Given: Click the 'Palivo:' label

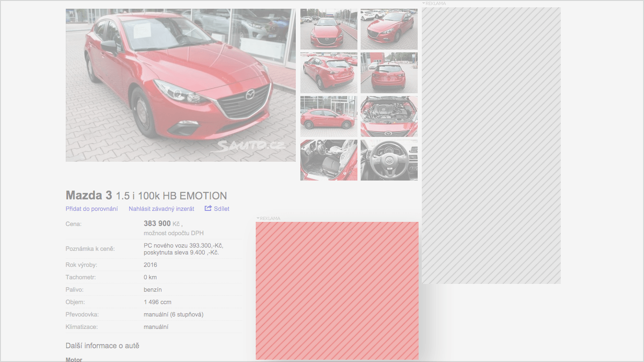Looking at the screenshot, I should (75, 289).
